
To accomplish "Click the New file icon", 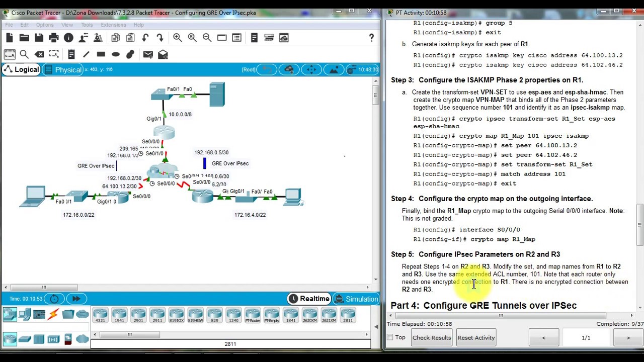I will point(10,38).
